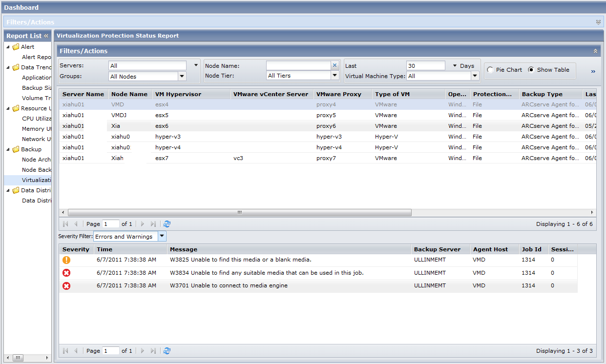Image resolution: width=606 pixels, height=364 pixels.
Task: Expand the top Filters/Actions bar
Action: coord(598,22)
